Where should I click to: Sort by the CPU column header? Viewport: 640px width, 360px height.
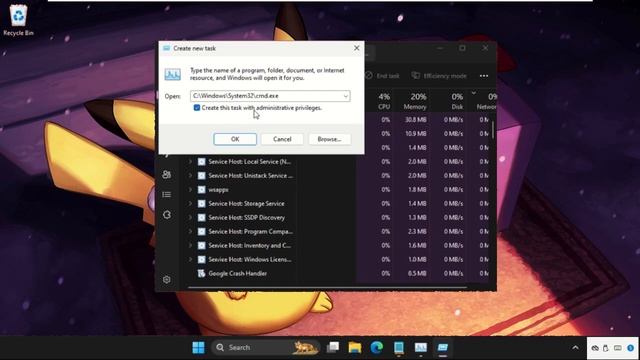[384, 101]
